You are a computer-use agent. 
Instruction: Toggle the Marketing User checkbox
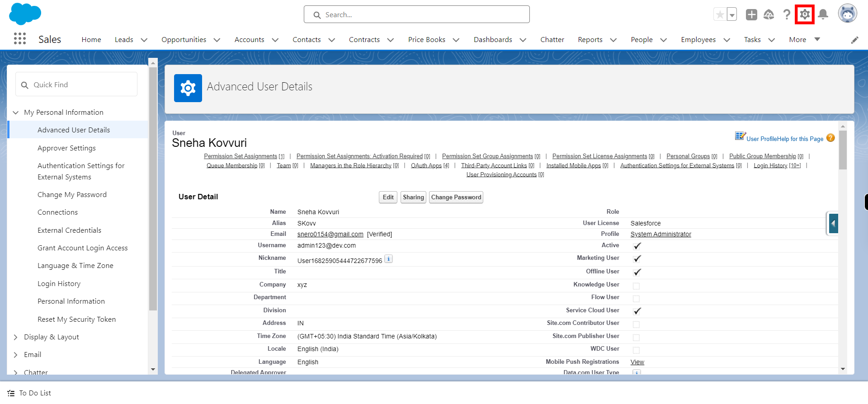click(x=637, y=258)
